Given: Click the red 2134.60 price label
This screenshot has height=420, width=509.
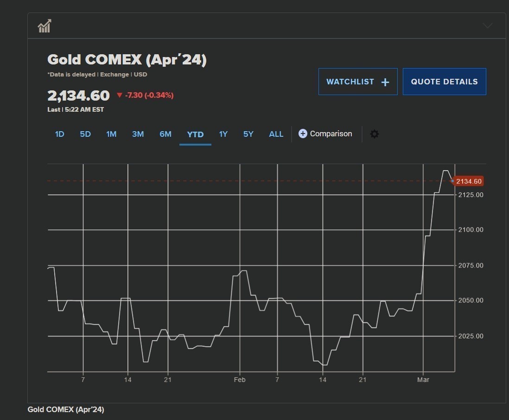Looking at the screenshot, I should 469,181.
